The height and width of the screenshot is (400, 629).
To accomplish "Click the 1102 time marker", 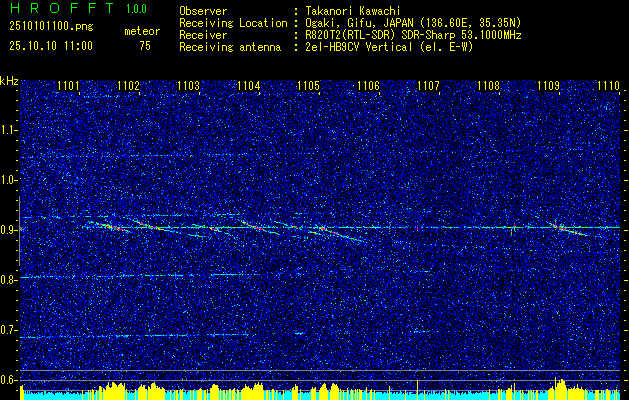I will [128, 86].
